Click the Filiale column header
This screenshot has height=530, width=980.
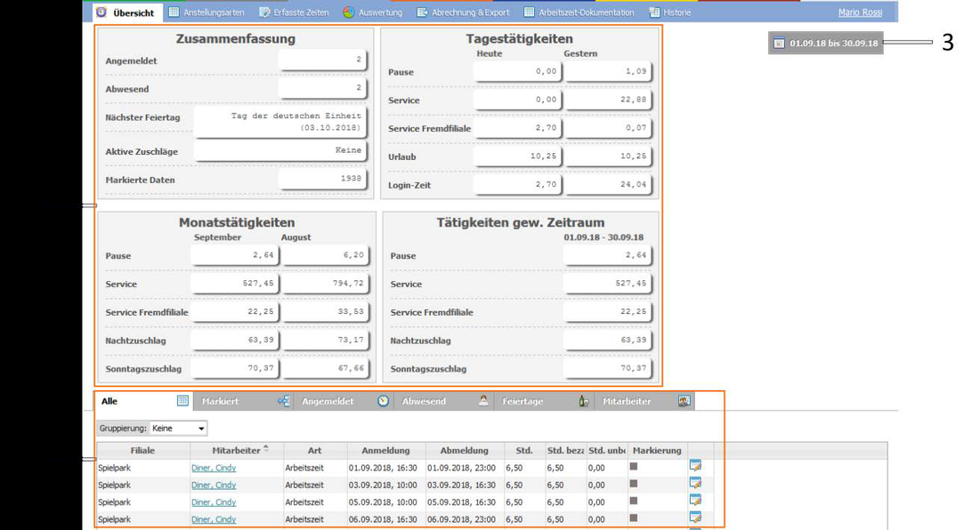[143, 450]
